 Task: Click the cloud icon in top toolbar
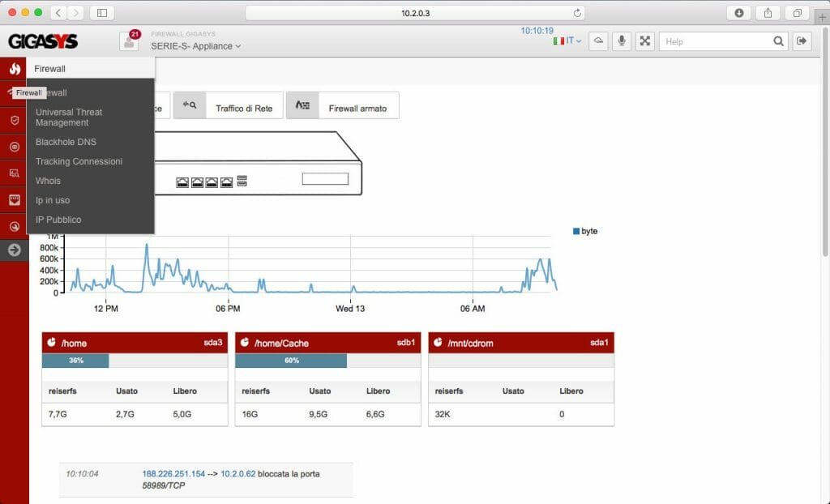tap(598, 41)
